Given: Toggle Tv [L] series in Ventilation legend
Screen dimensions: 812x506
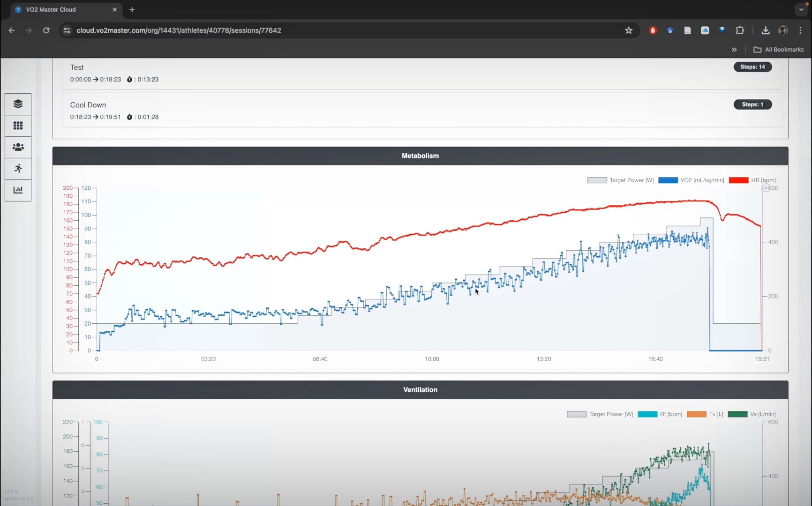Looking at the screenshot, I should (705, 414).
